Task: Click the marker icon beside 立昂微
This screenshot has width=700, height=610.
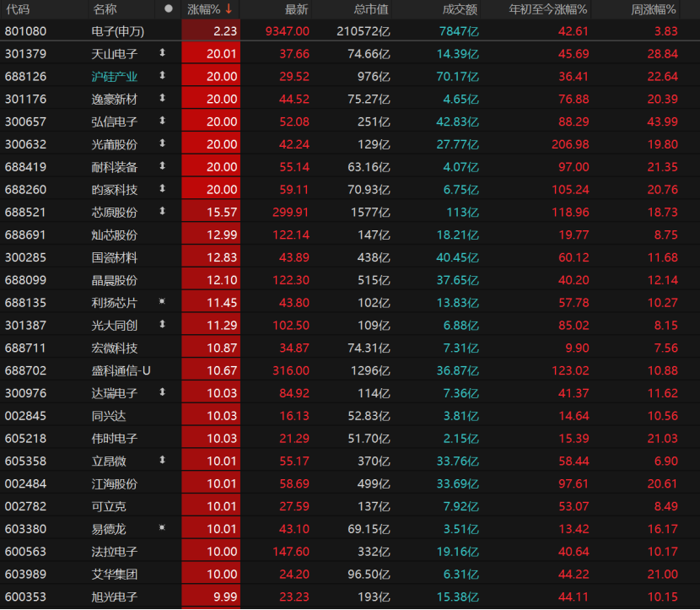Action: (x=163, y=461)
